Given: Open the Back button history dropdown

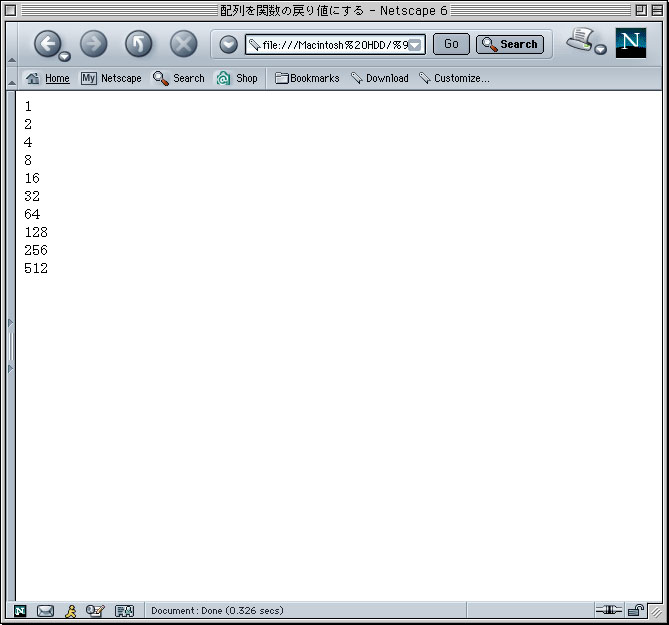Looking at the screenshot, I should tap(64, 56).
